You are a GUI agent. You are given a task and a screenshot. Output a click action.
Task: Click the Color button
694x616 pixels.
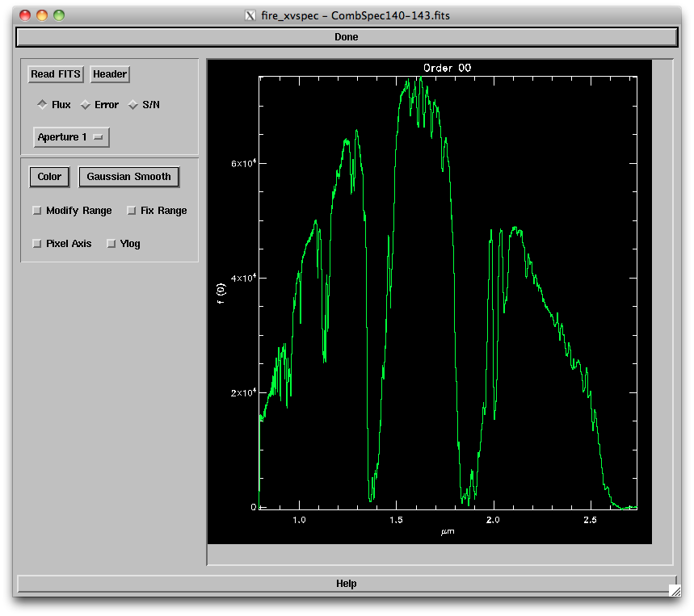49,177
